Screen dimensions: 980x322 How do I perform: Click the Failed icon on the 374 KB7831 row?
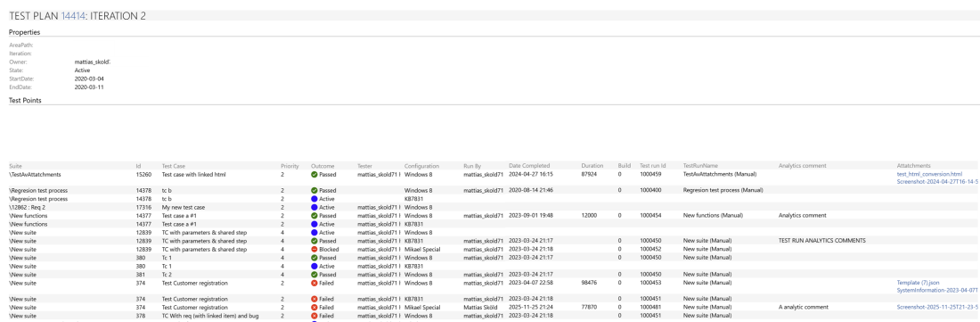point(314,300)
